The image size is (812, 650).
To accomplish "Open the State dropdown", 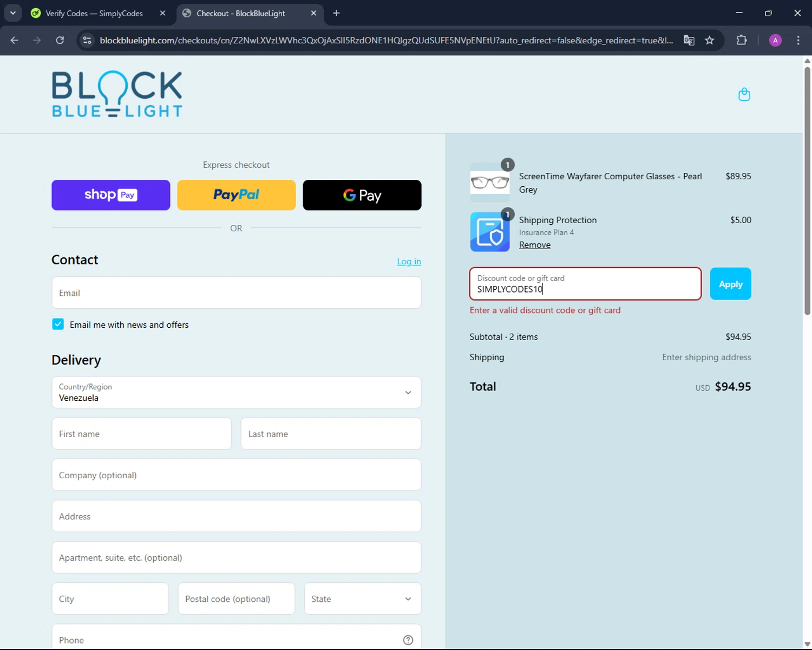I will [x=363, y=599].
